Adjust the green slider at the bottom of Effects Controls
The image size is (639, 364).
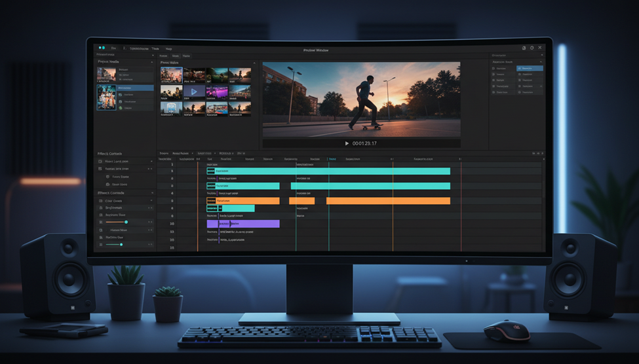click(114, 244)
